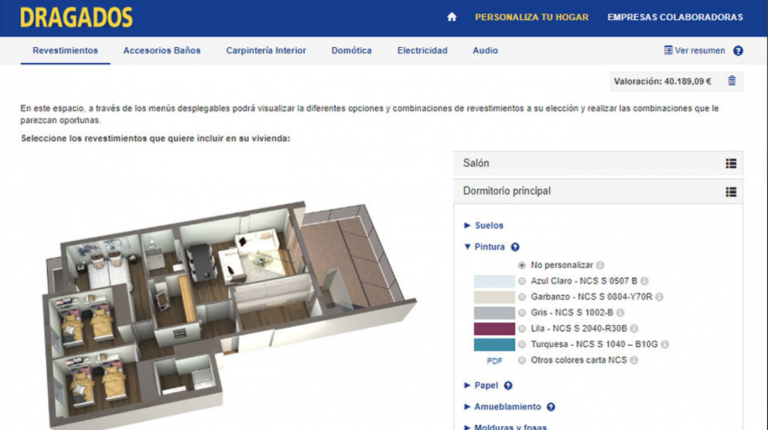Image resolution: width=768 pixels, height=430 pixels.
Task: Click the help icon beside Amueblamiento
Action: tap(551, 407)
